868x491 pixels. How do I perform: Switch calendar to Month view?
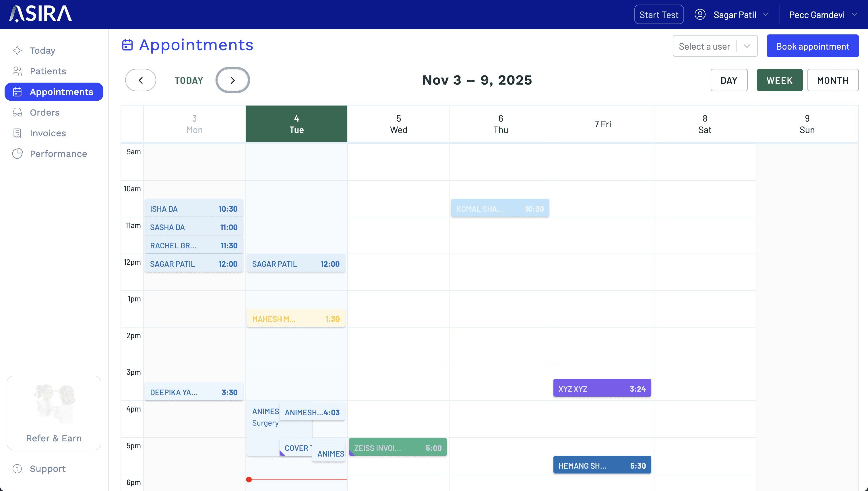point(833,80)
